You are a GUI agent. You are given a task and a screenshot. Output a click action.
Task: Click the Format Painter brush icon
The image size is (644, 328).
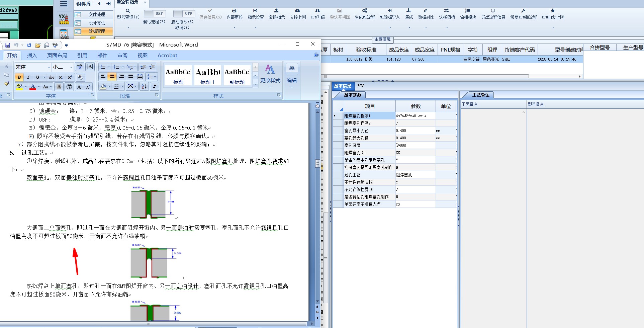pyautogui.click(x=7, y=83)
